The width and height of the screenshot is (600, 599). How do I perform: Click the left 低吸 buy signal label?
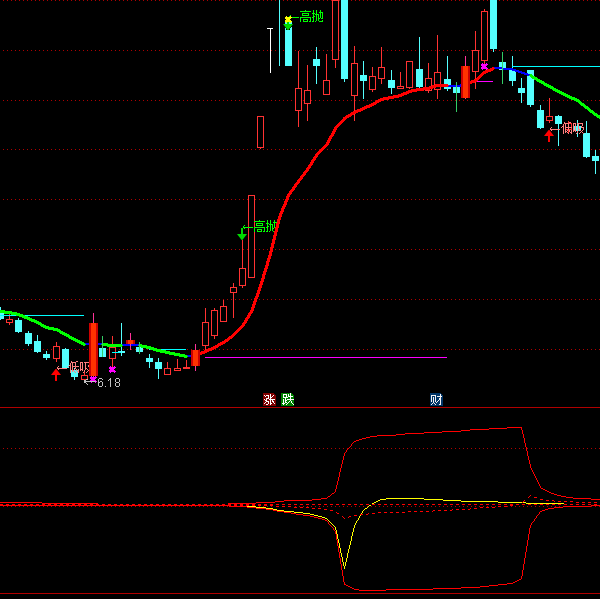tap(77, 368)
